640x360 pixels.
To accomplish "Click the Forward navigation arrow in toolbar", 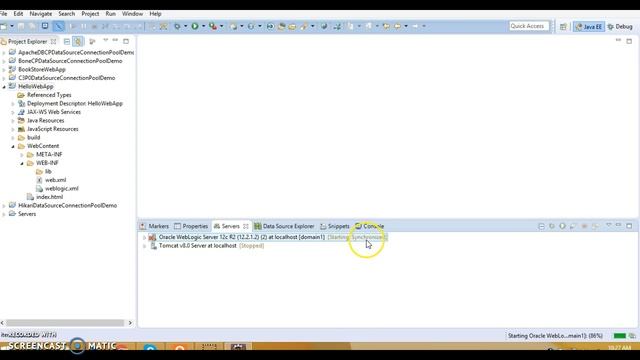I will point(415,26).
